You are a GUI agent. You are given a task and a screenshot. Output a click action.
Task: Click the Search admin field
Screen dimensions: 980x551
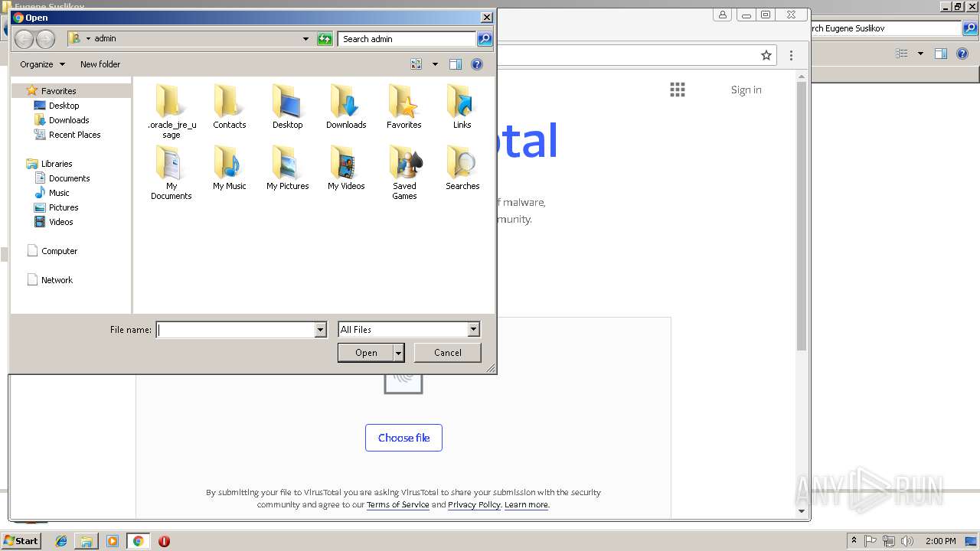coord(407,39)
